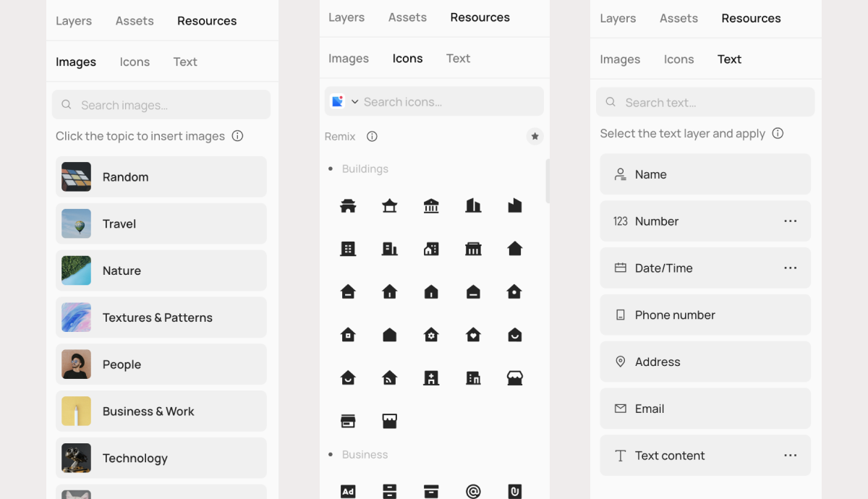868x499 pixels.
Task: Toggle the star favorites button in Remix row
Action: pos(535,137)
